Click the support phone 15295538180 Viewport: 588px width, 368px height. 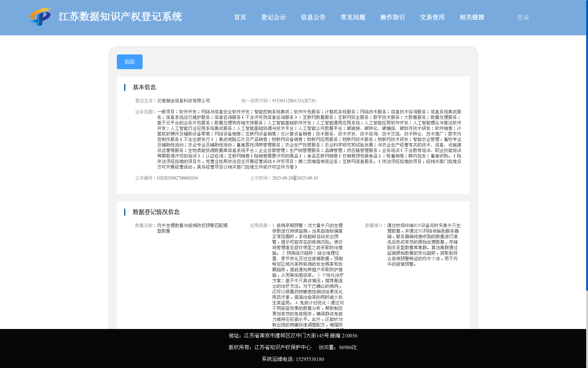click(x=310, y=359)
